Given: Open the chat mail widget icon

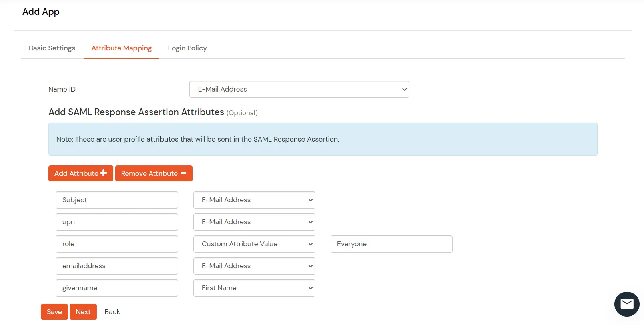Looking at the screenshot, I should click(x=627, y=304).
